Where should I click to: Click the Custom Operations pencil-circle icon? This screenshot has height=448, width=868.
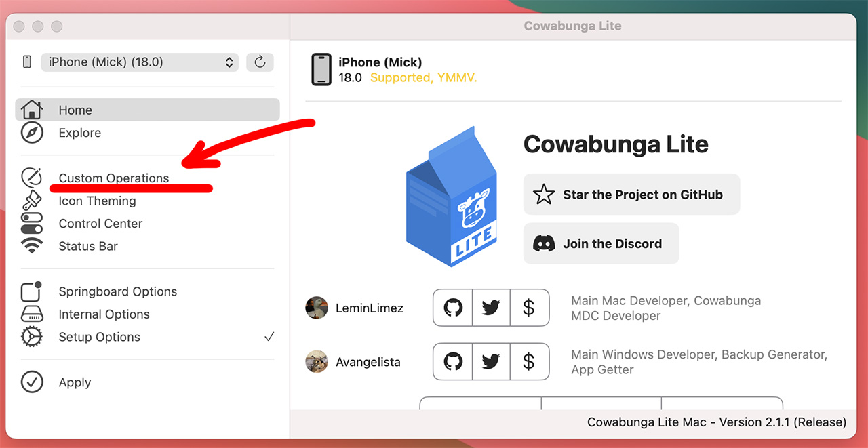pos(32,178)
